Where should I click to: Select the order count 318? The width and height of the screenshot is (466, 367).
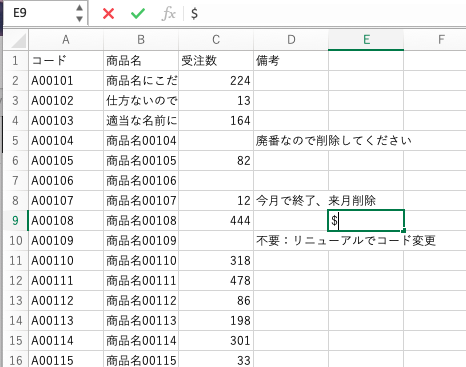tap(216, 261)
